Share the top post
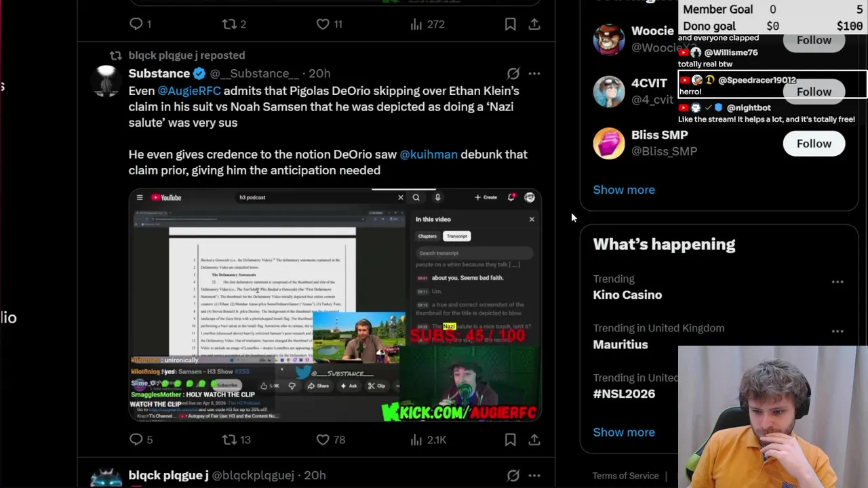The height and width of the screenshot is (488, 868). point(534,24)
